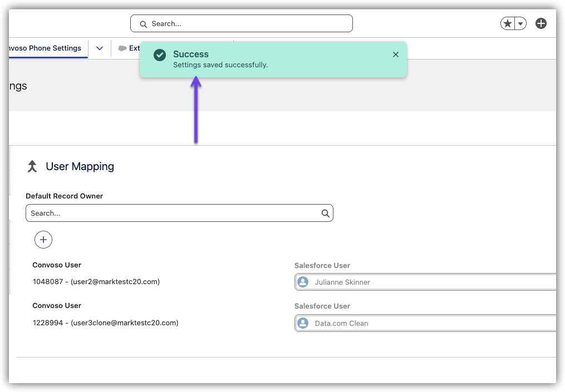565x392 pixels.
Task: Open the favorites list dropdown arrow
Action: tap(520, 23)
